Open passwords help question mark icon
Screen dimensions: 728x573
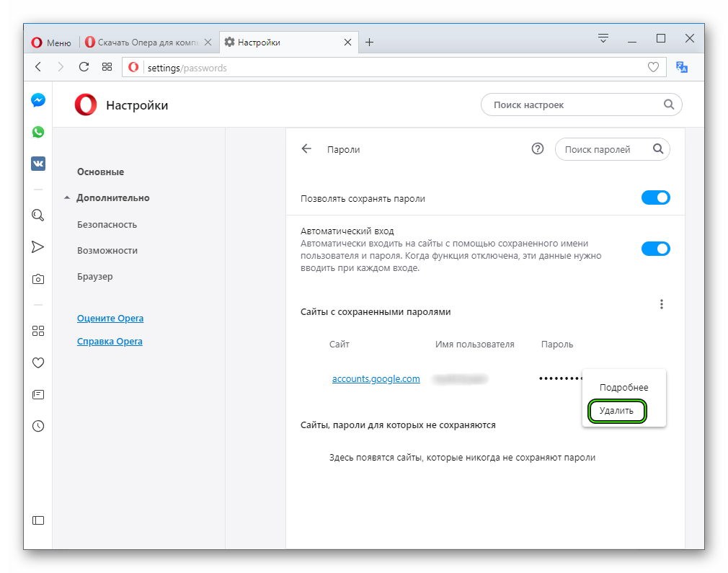coord(538,148)
